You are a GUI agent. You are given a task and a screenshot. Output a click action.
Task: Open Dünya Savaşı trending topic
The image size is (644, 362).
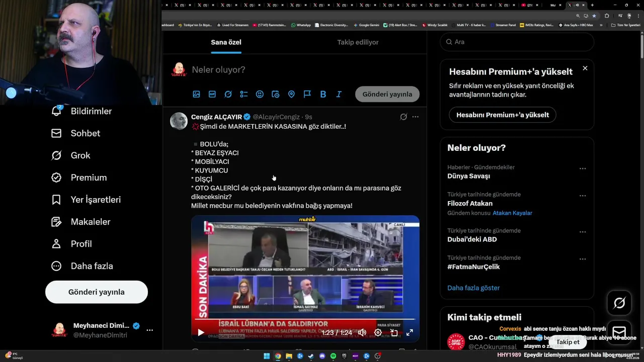coord(468,176)
